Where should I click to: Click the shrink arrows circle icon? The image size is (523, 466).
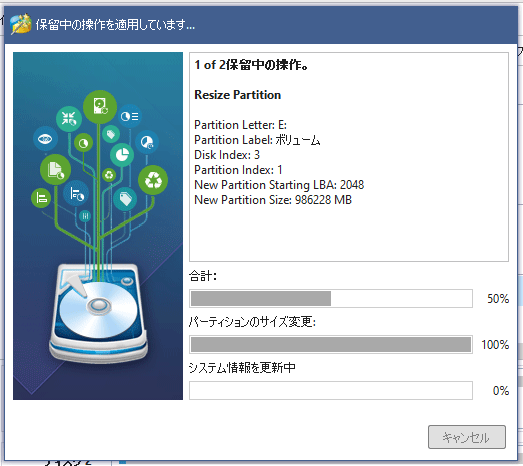point(69,118)
